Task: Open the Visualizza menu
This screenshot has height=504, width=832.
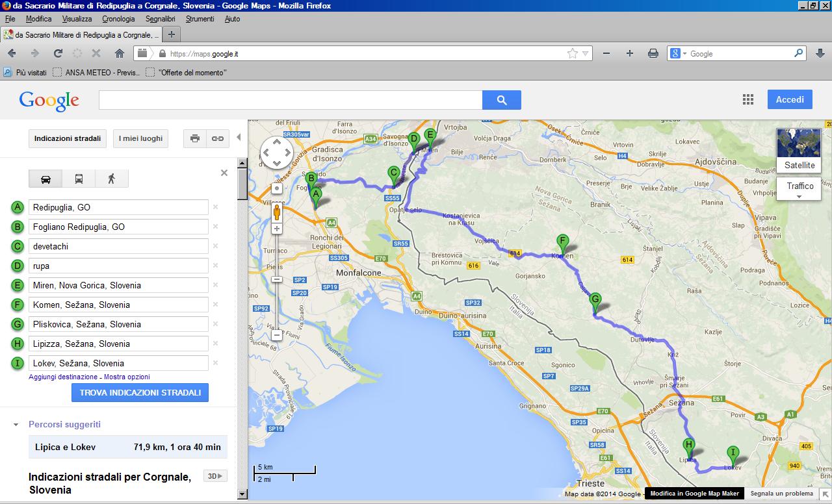Action: coord(77,19)
